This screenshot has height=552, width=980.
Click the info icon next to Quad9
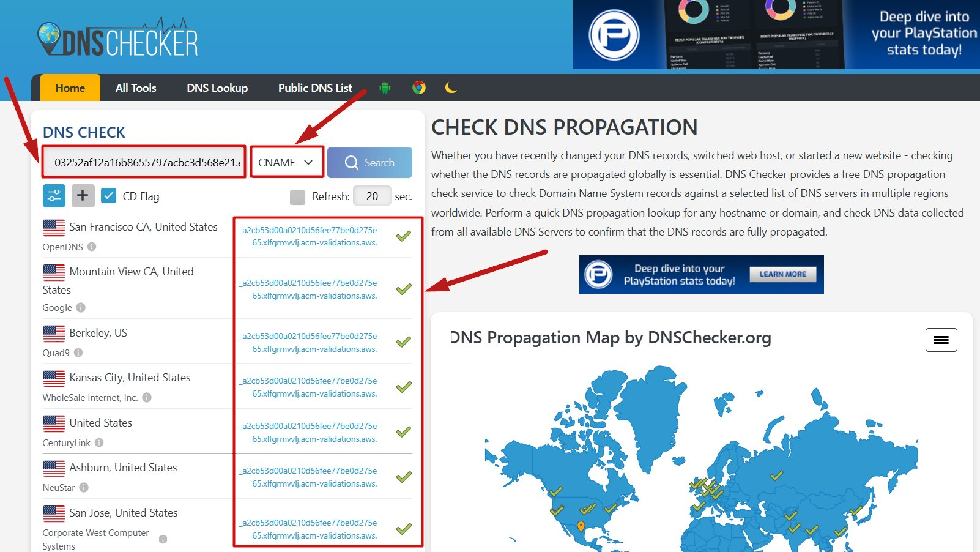coord(78,352)
